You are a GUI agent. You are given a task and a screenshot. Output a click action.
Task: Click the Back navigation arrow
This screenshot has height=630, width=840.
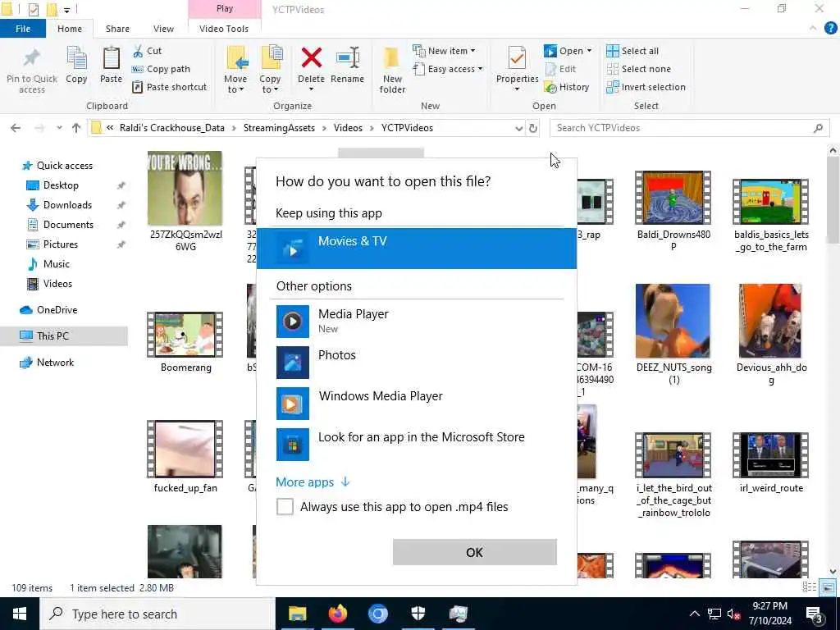[x=16, y=128]
